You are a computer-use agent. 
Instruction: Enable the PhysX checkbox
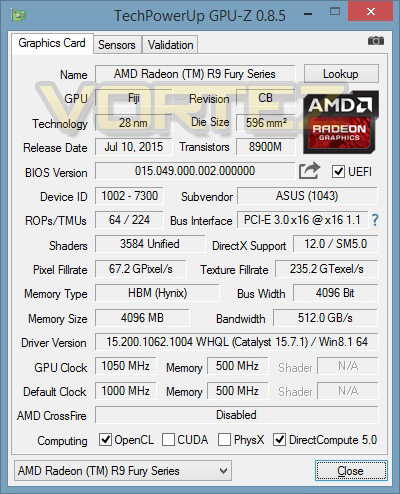coord(224,440)
